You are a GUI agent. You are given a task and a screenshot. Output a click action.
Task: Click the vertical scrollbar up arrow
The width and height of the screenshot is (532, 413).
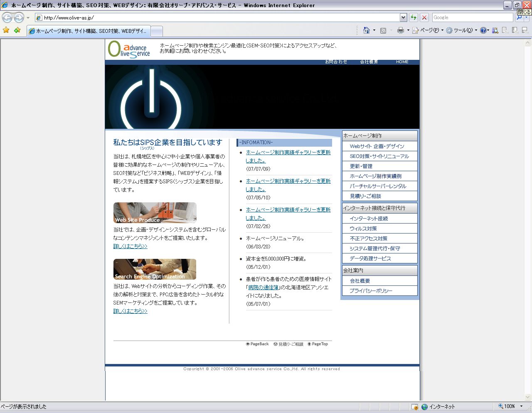[x=528, y=42]
